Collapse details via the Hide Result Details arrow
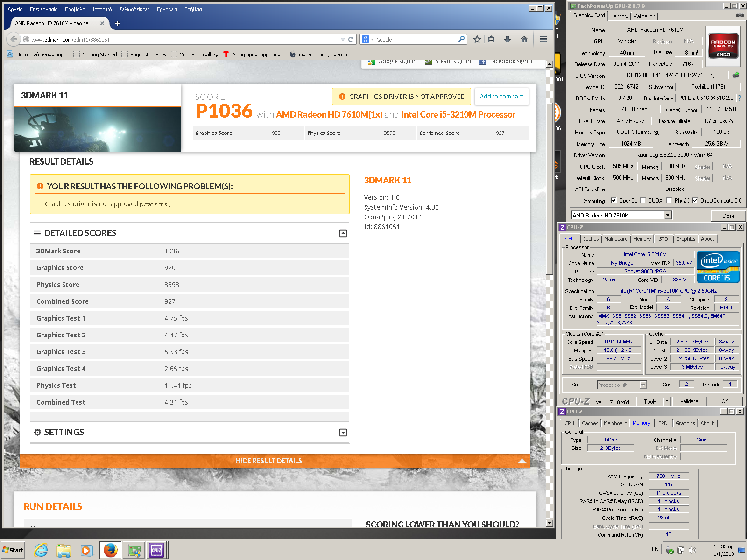Viewport: 747px width, 560px height. (x=522, y=461)
